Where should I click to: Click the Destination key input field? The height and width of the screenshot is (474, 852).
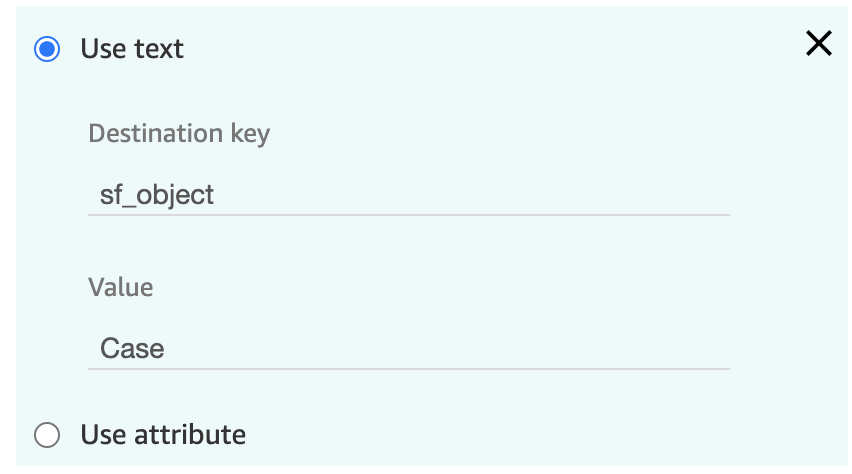pyautogui.click(x=409, y=195)
